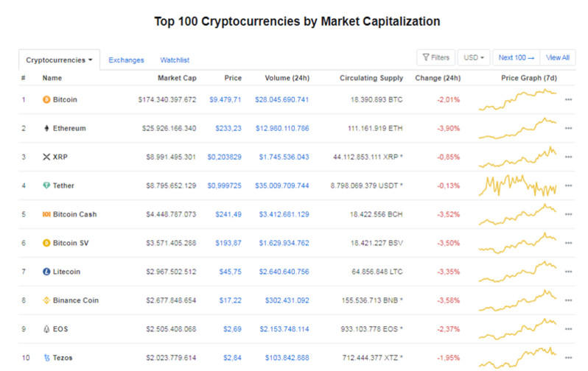This screenshot has width=588, height=371.
Task: Click the Tezos logo icon
Action: point(46,358)
